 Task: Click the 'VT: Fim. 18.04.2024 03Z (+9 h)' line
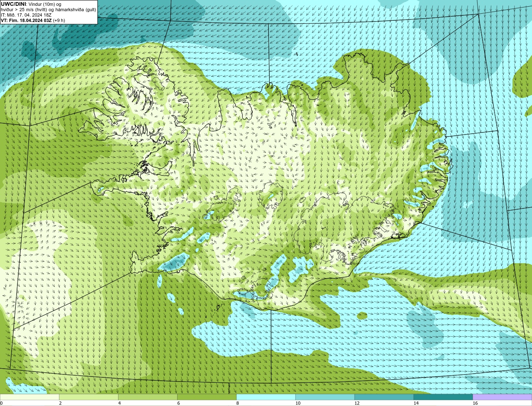click(x=33, y=20)
